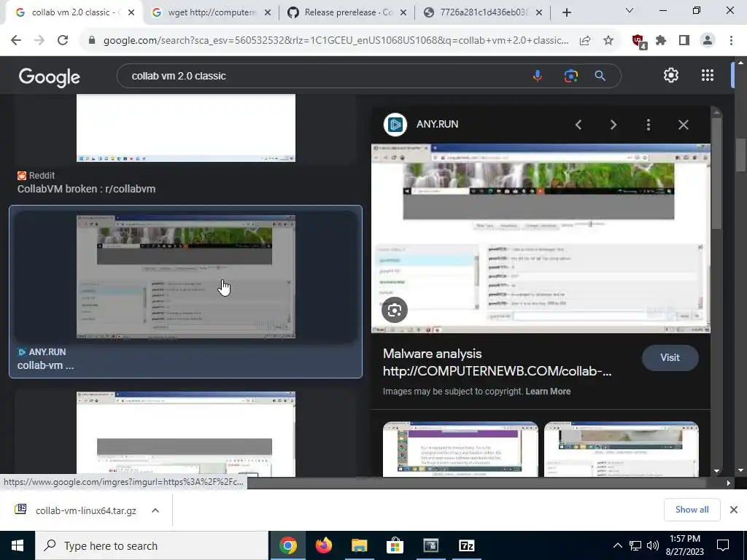Image resolution: width=747 pixels, height=560 pixels.
Task: Click the address bar URL
Action: [336, 41]
